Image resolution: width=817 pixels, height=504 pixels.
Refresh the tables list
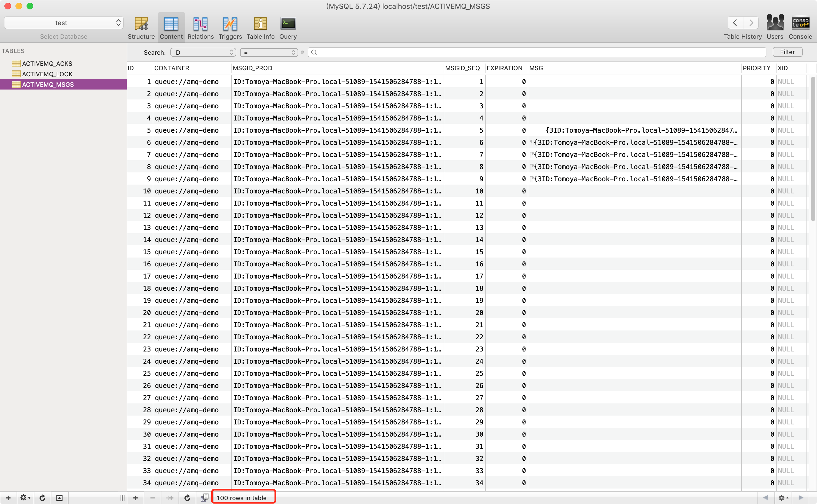(x=42, y=498)
